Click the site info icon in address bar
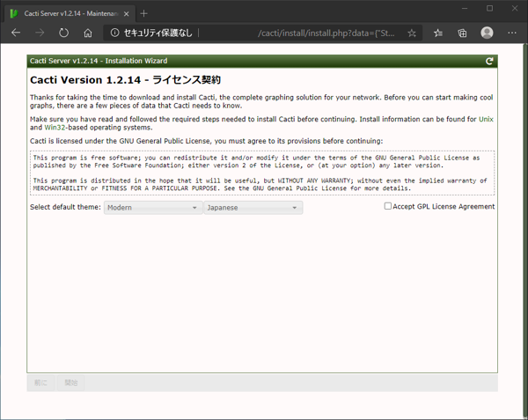Viewport: 528px width, 420px height. (x=114, y=33)
